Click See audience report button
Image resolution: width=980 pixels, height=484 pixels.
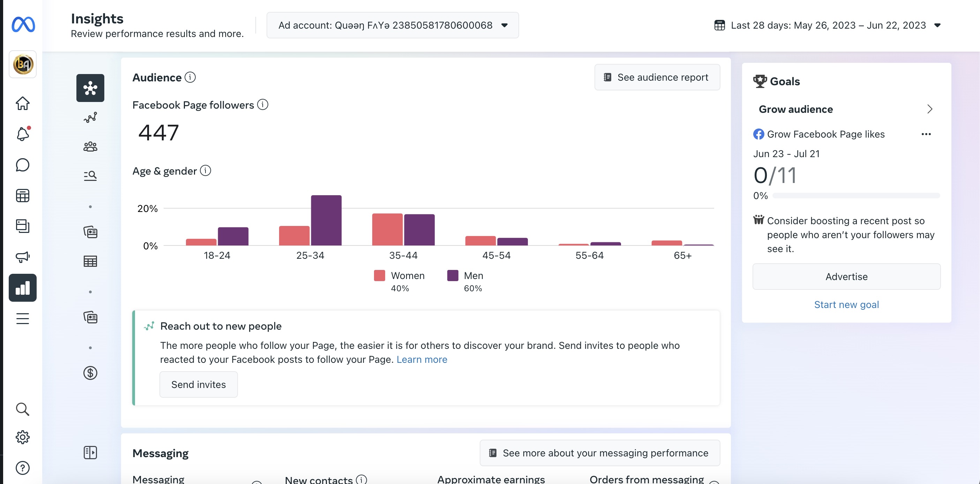(x=657, y=77)
